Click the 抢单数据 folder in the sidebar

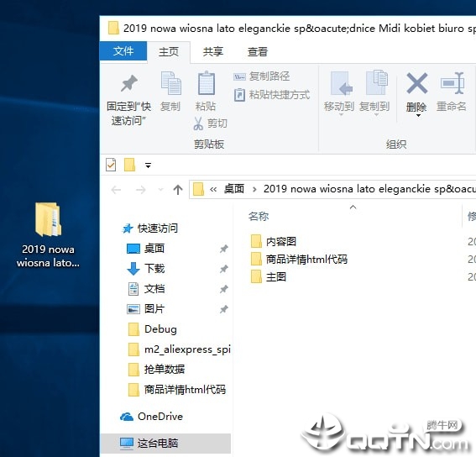click(x=156, y=370)
